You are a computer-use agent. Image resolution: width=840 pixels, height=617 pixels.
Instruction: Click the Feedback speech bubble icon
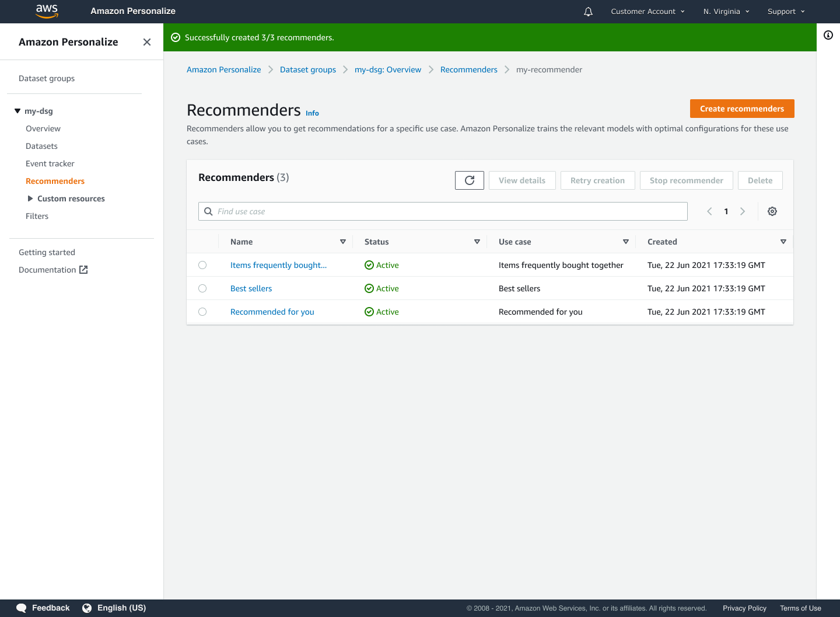(x=22, y=608)
